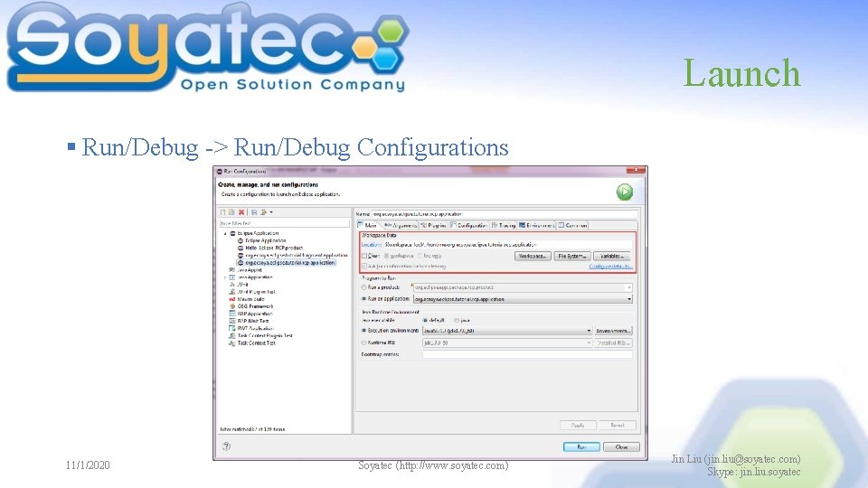Click the Configure defaults link
The height and width of the screenshot is (488, 868).
[610, 266]
